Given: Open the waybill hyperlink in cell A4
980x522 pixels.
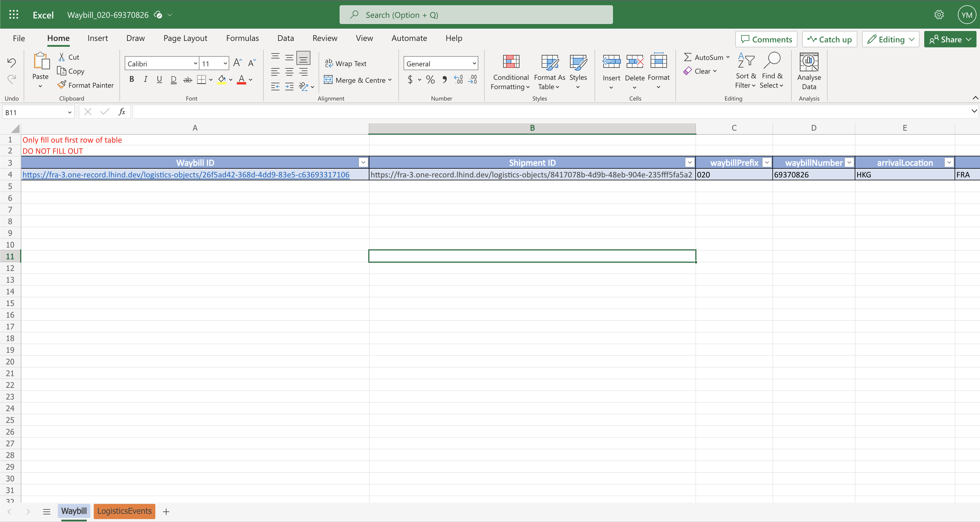Looking at the screenshot, I should pos(186,175).
